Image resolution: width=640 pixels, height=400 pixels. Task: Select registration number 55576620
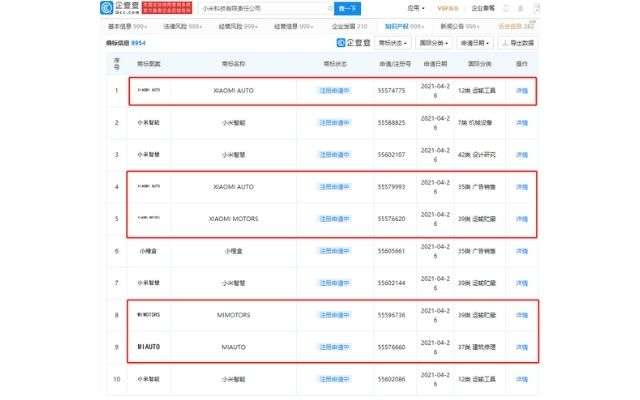391,219
